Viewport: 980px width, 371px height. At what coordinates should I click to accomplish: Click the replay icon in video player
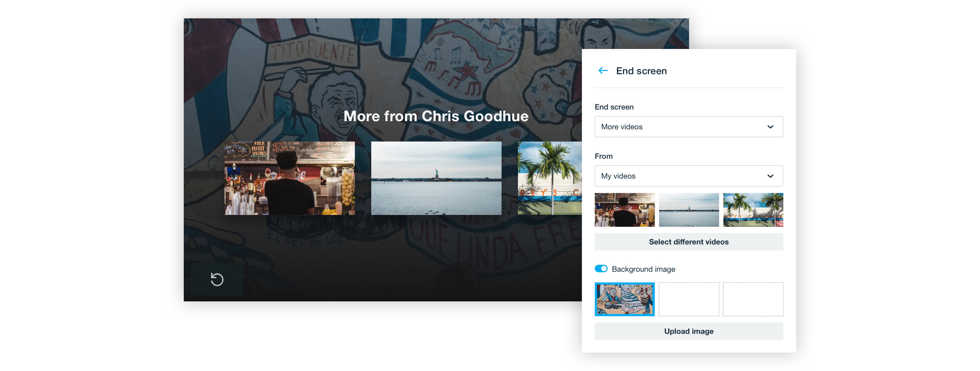(217, 279)
